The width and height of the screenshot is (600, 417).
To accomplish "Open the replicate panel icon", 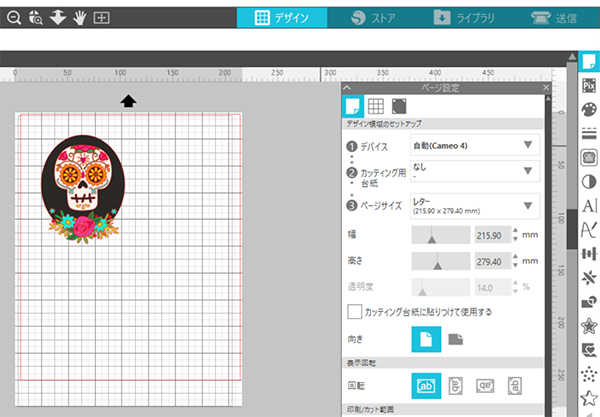I will pos(589,278).
